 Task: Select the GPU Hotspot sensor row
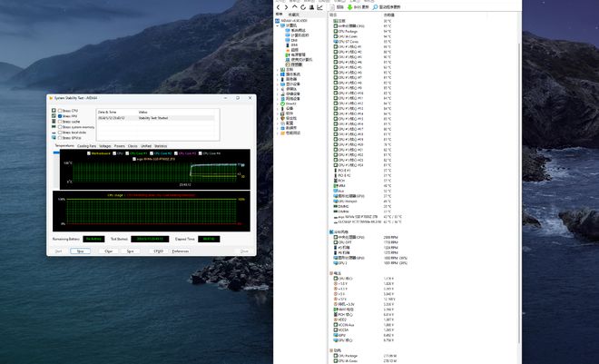[362, 202]
